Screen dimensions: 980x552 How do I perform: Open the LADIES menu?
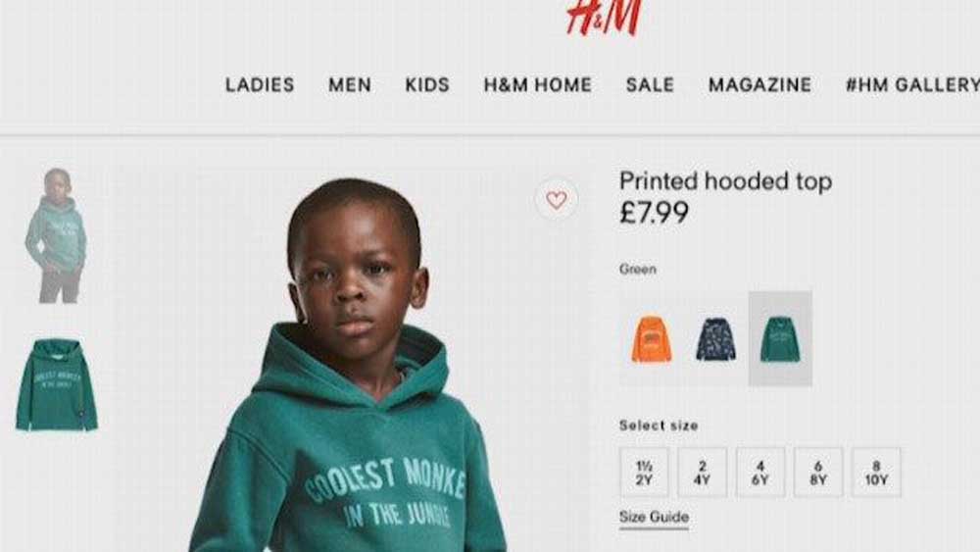(260, 84)
